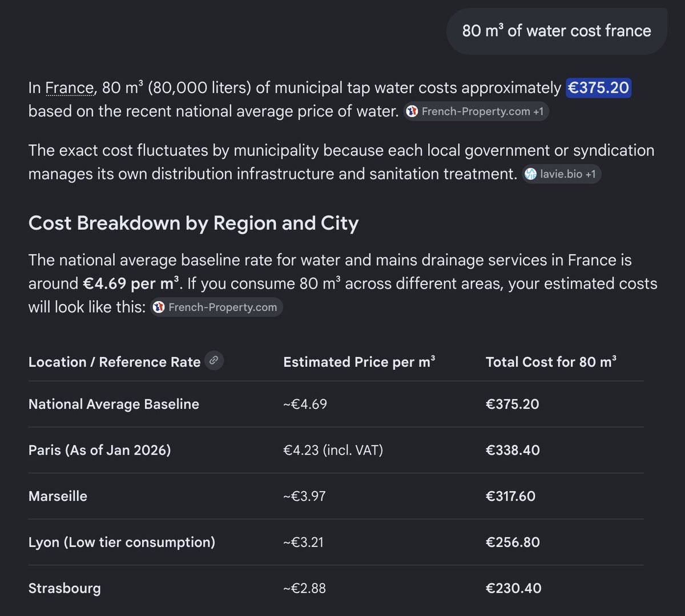Image resolution: width=685 pixels, height=616 pixels.
Task: Select the highlighted €375.20 value
Action: pyautogui.click(x=598, y=88)
